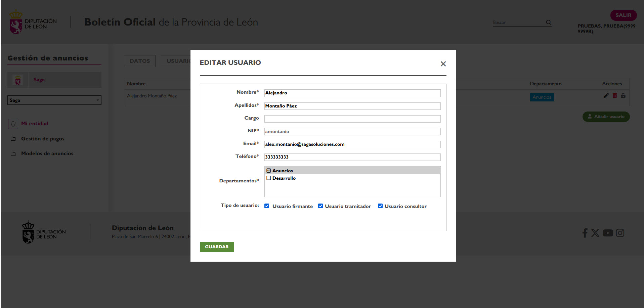Uncheck the Usuario firmante checkbox
Image resolution: width=644 pixels, height=308 pixels.
click(x=267, y=206)
